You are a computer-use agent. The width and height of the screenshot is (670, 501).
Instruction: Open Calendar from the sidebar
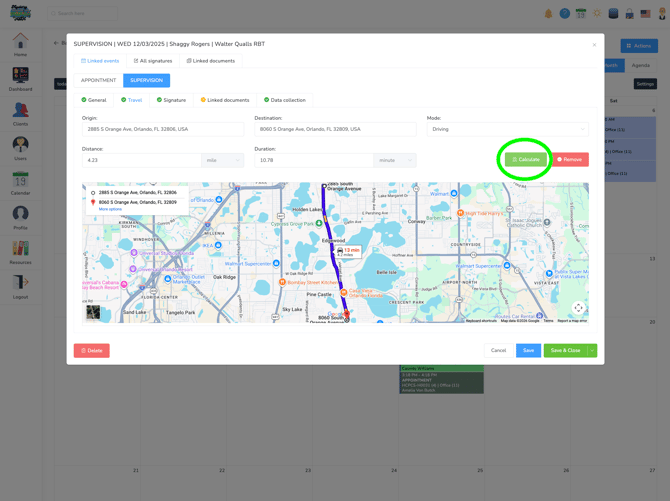[21, 183]
